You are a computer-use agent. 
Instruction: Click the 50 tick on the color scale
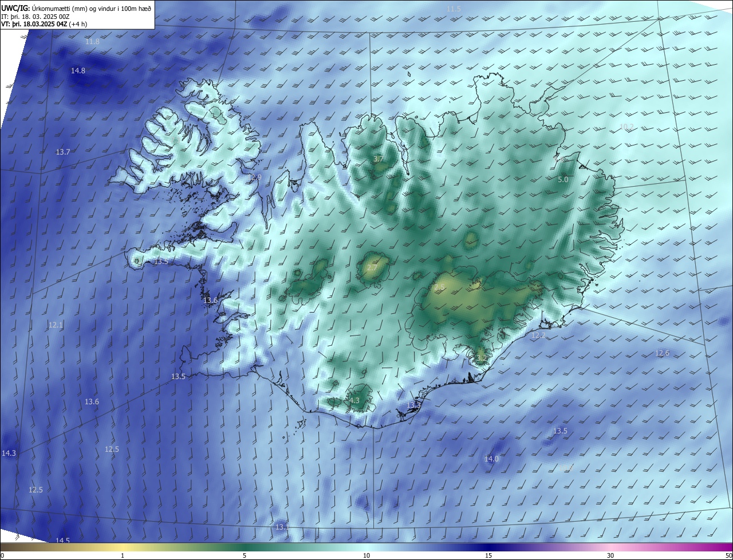728,555
